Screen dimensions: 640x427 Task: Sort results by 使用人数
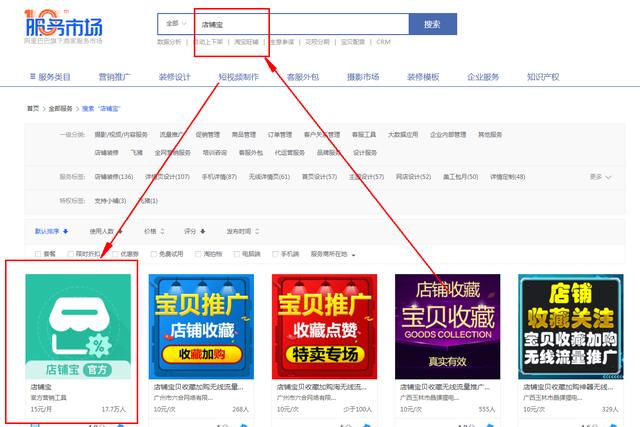coord(106,231)
